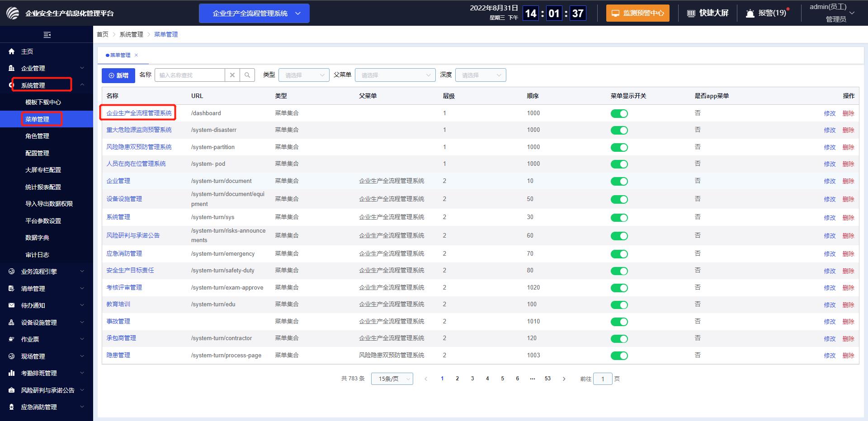This screenshot has height=421, width=868.
Task: Click the 作业票 sidebar icon
Action: tap(12, 339)
